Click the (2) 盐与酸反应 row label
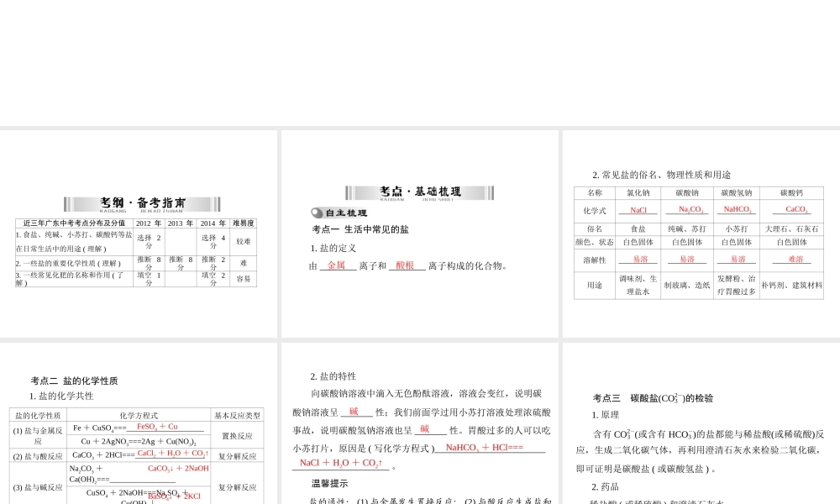 tap(38, 456)
